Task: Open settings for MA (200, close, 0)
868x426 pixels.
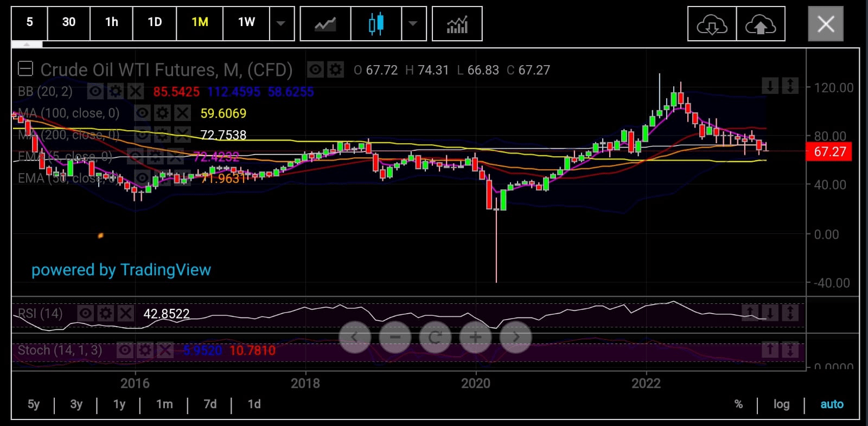Action: coord(162,134)
